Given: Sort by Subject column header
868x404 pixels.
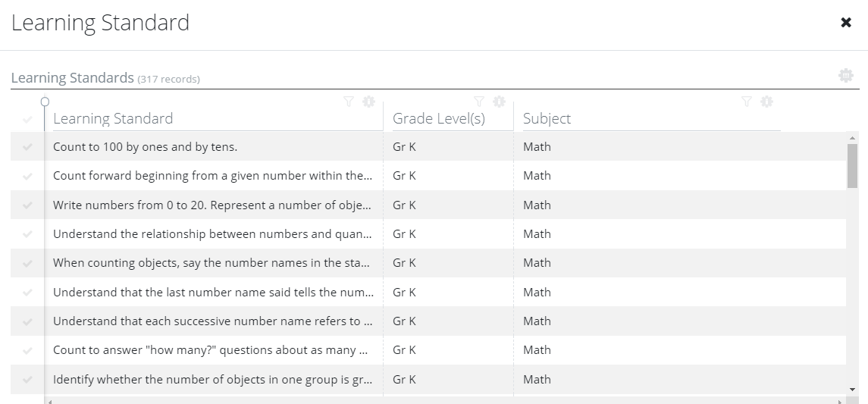Looking at the screenshot, I should (x=547, y=118).
